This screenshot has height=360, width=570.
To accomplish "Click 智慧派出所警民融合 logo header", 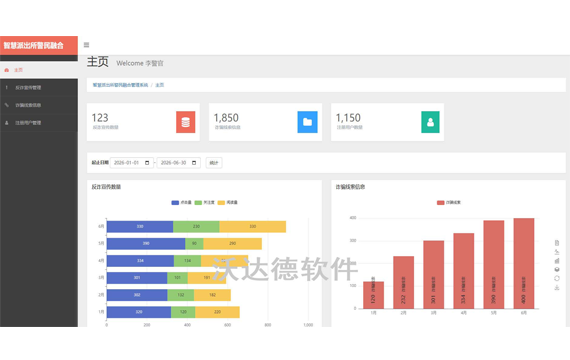I will click(x=39, y=45).
